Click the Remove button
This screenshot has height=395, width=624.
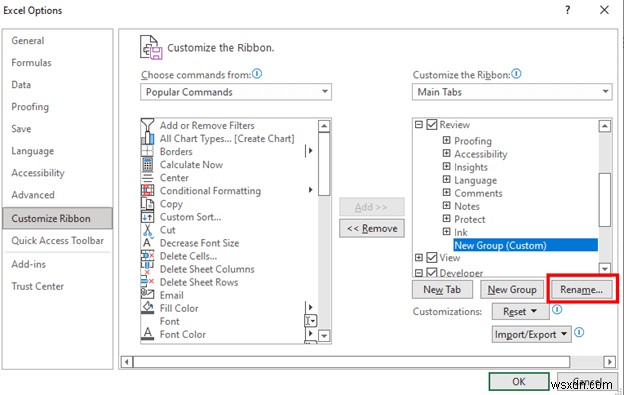[372, 228]
